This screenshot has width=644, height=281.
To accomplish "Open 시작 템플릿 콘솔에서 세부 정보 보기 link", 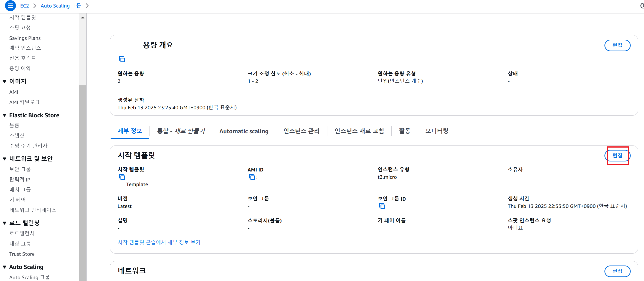I will coord(159,242).
